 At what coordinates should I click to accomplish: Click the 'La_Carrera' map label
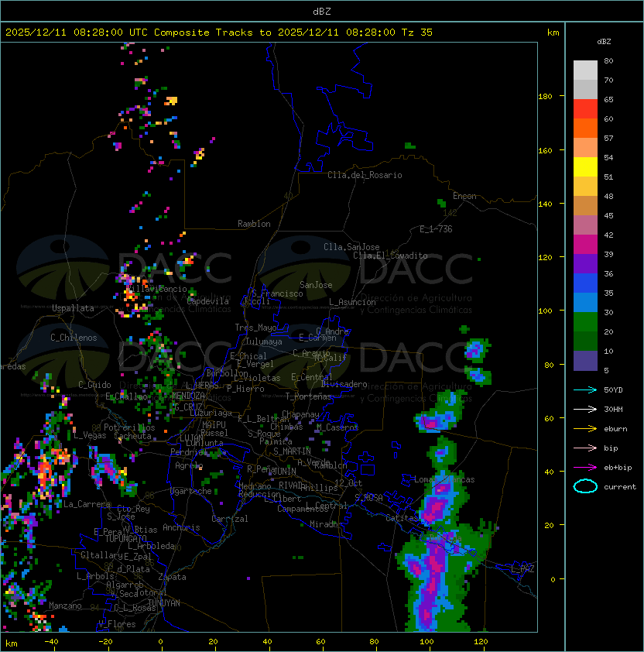tap(87, 504)
